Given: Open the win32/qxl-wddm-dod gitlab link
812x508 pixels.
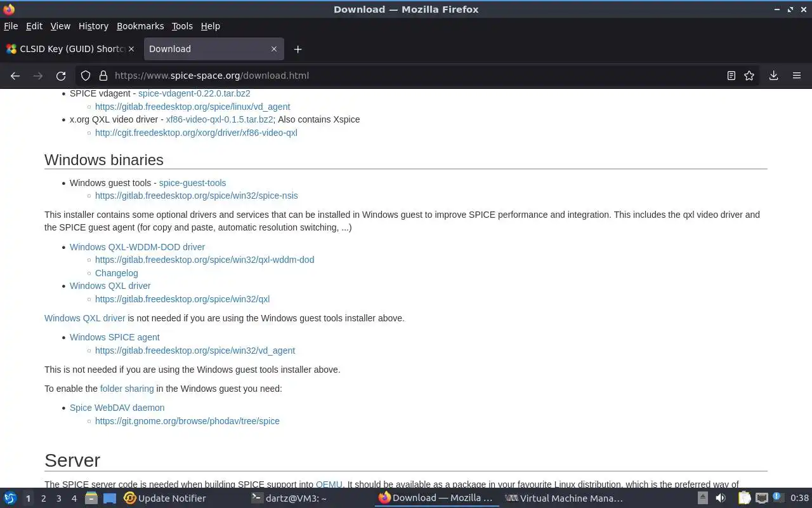Looking at the screenshot, I should [x=204, y=260].
